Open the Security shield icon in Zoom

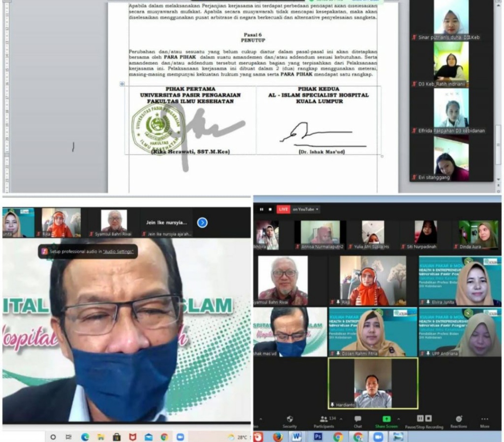click(x=289, y=419)
